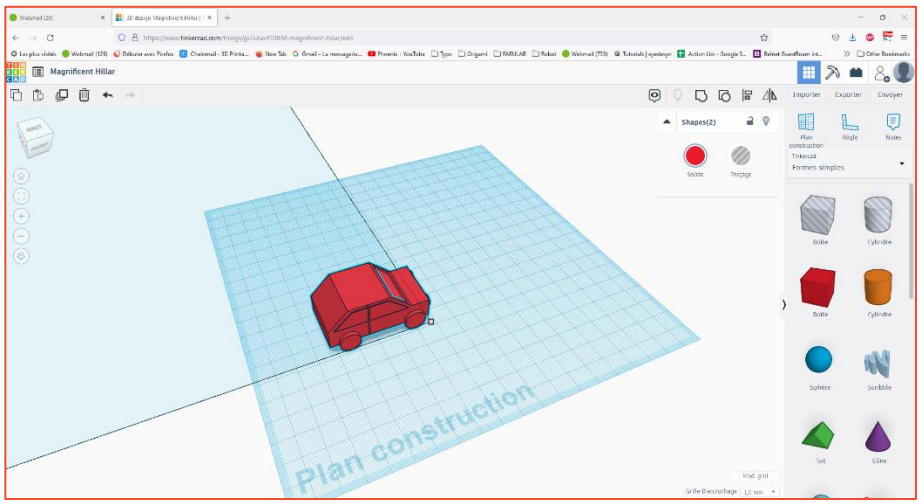Open the Grille d'accrochage snap dropdown
Viewport: 921px width, 502px height.
tap(759, 492)
